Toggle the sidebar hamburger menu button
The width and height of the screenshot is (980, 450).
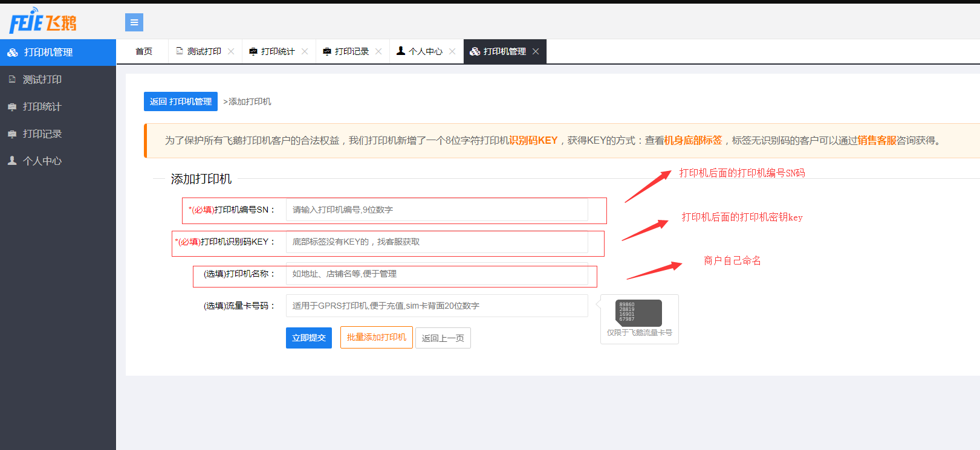tap(134, 22)
